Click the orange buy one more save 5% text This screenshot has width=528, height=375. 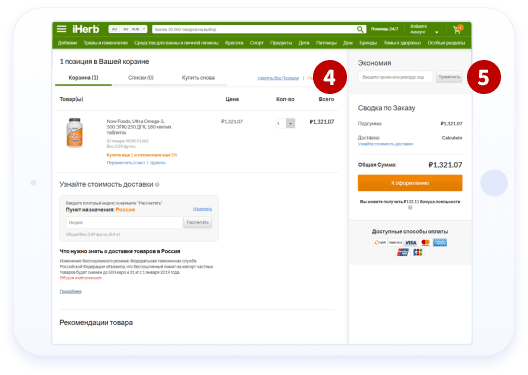tap(142, 155)
